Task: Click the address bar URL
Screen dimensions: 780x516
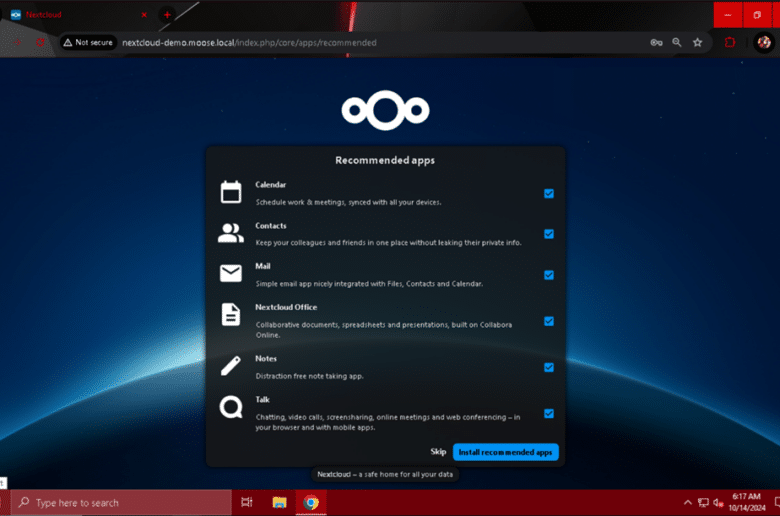Action: tap(249, 43)
